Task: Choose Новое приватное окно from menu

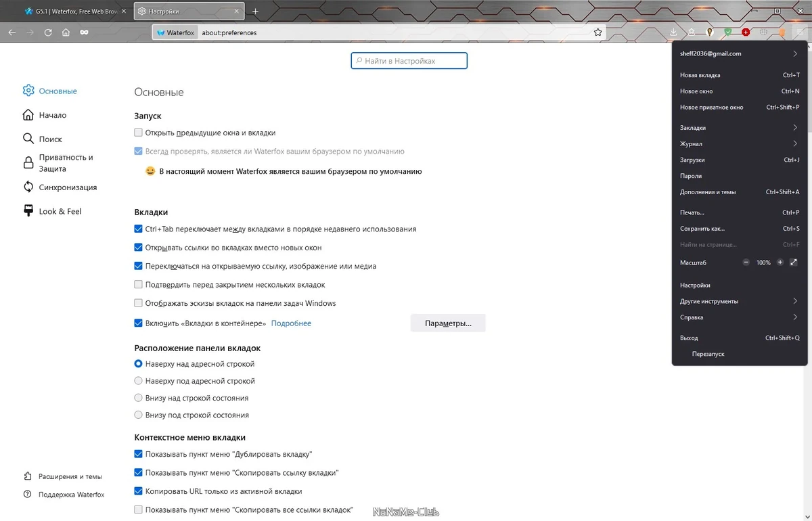Action: pos(740,107)
